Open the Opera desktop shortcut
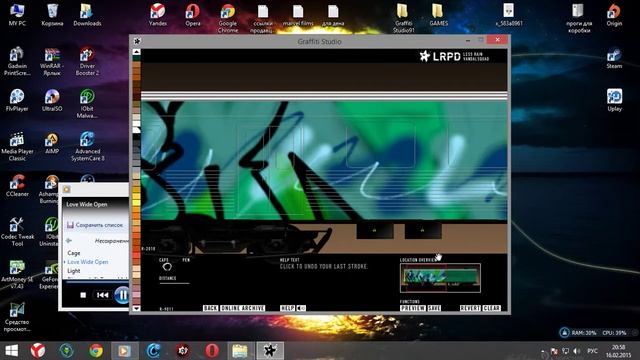Image resolution: width=640 pixels, height=360 pixels. click(193, 15)
